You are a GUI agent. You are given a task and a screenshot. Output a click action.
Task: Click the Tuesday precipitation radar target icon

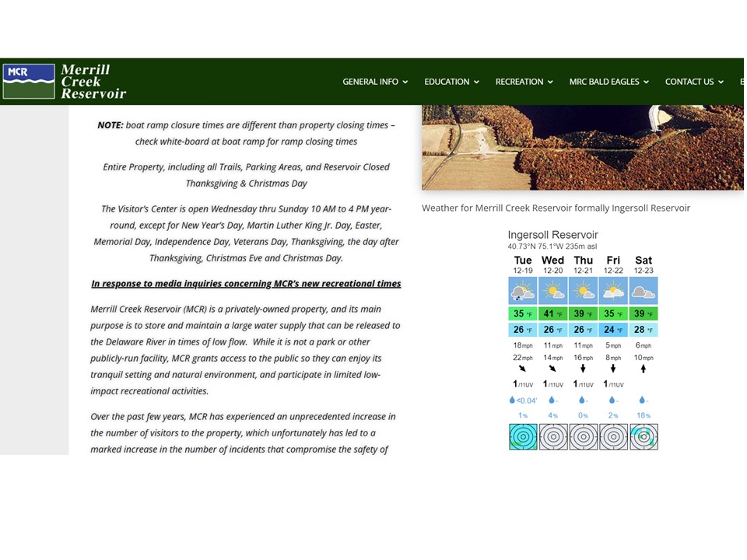pyautogui.click(x=523, y=436)
